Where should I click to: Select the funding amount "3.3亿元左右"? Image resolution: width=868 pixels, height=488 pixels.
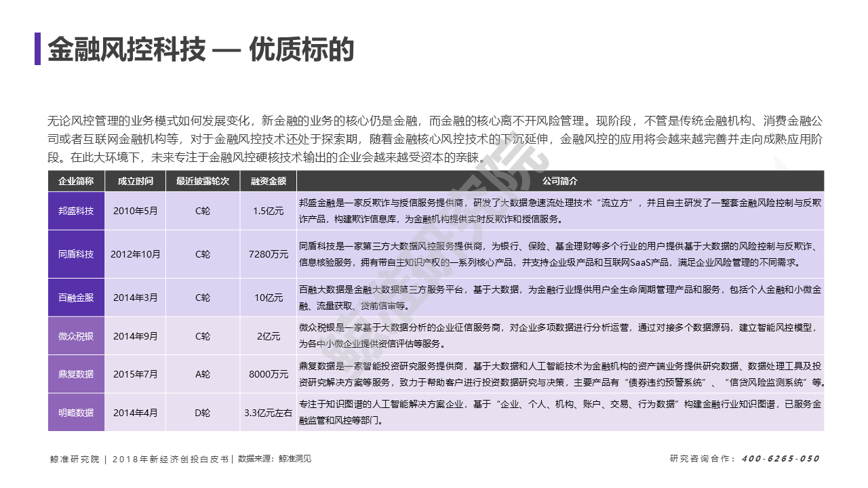point(268,412)
